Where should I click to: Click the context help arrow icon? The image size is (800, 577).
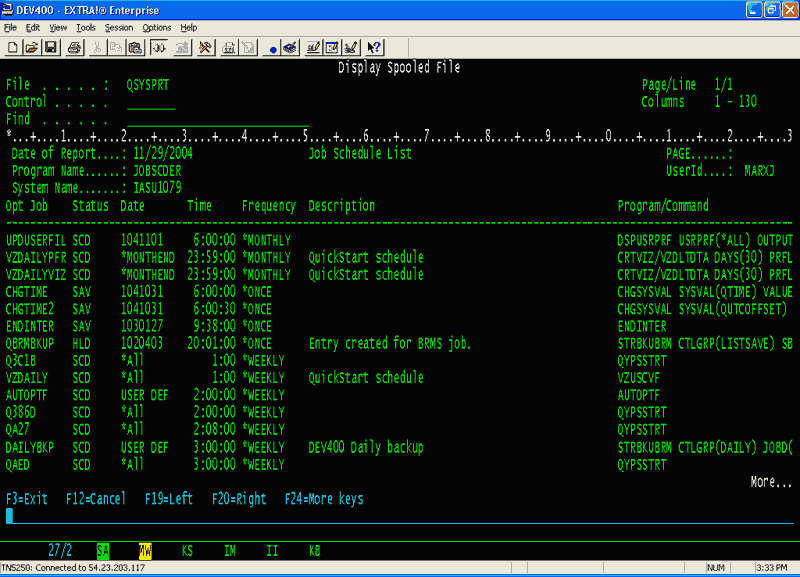click(x=374, y=47)
